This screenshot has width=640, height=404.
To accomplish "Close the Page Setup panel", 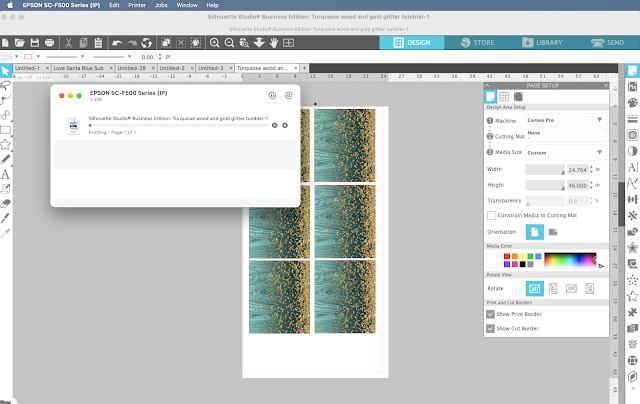I will click(x=606, y=85).
